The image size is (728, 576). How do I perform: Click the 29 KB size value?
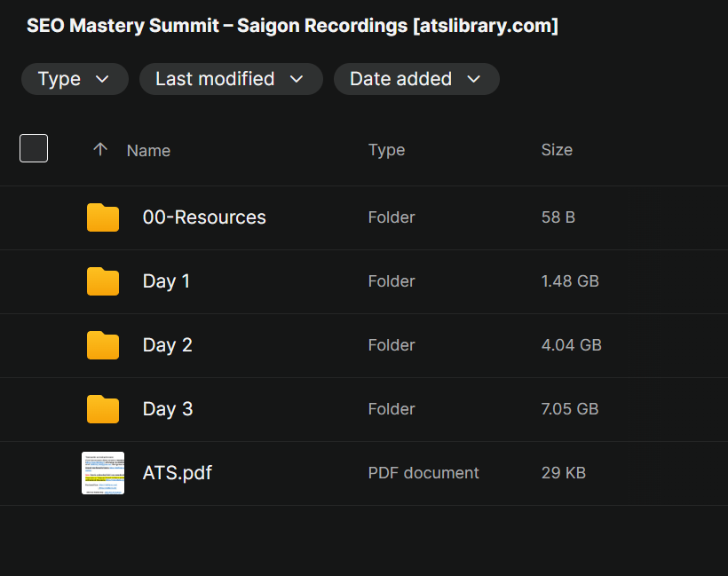click(x=564, y=473)
